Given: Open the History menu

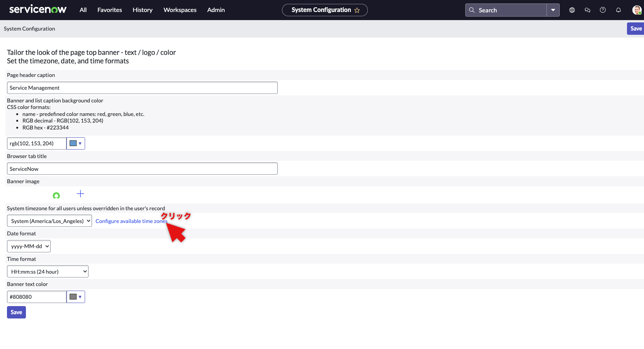Looking at the screenshot, I should pyautogui.click(x=142, y=10).
